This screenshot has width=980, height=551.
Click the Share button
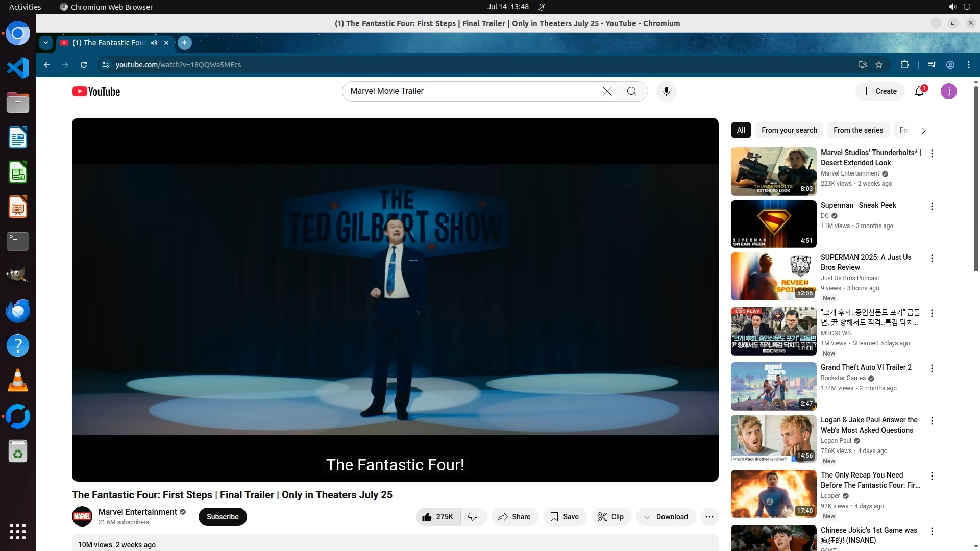coord(514,517)
